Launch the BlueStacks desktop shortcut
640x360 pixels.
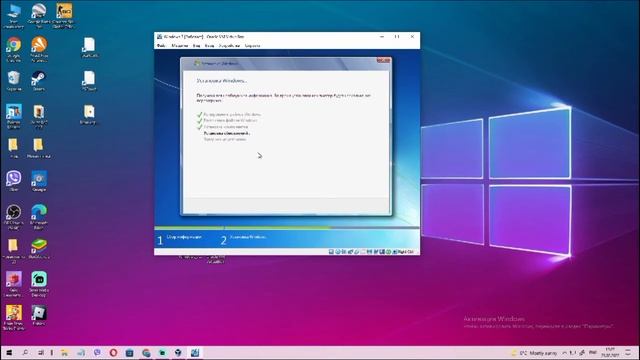pos(39,249)
